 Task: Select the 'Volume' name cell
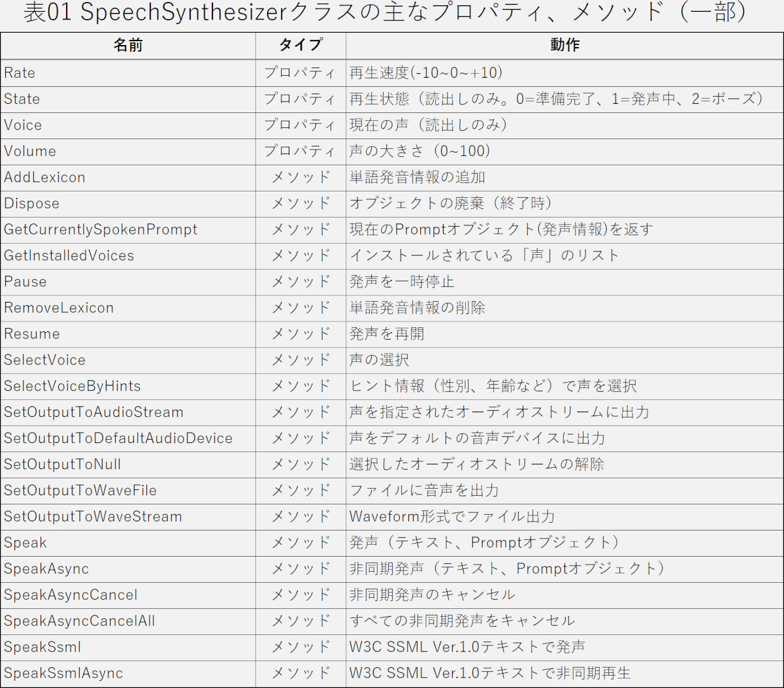tap(128, 151)
